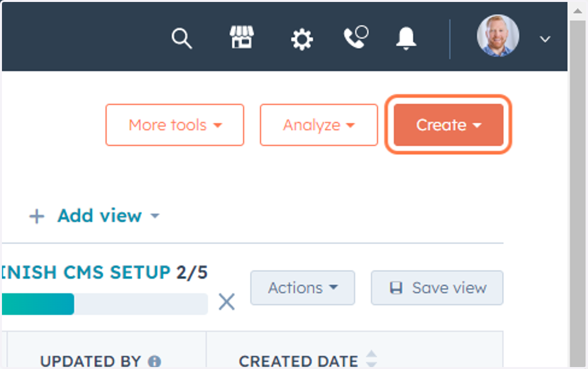Click the user profile avatar
This screenshot has width=588, height=369.
(498, 36)
